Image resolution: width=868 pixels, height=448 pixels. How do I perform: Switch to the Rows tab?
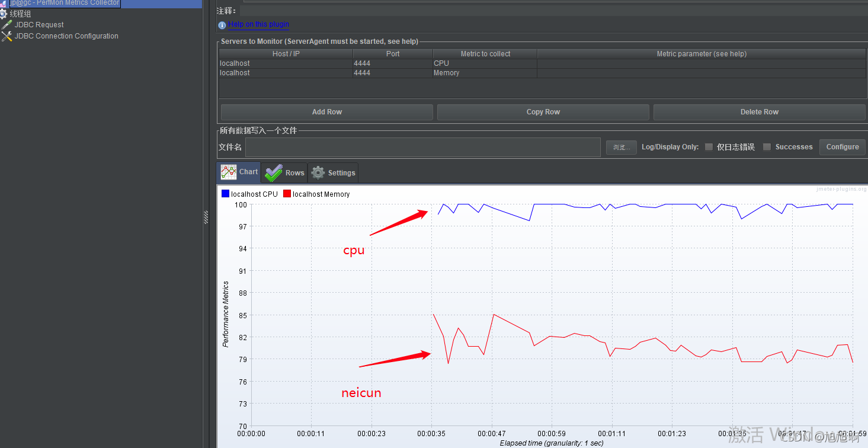point(284,172)
